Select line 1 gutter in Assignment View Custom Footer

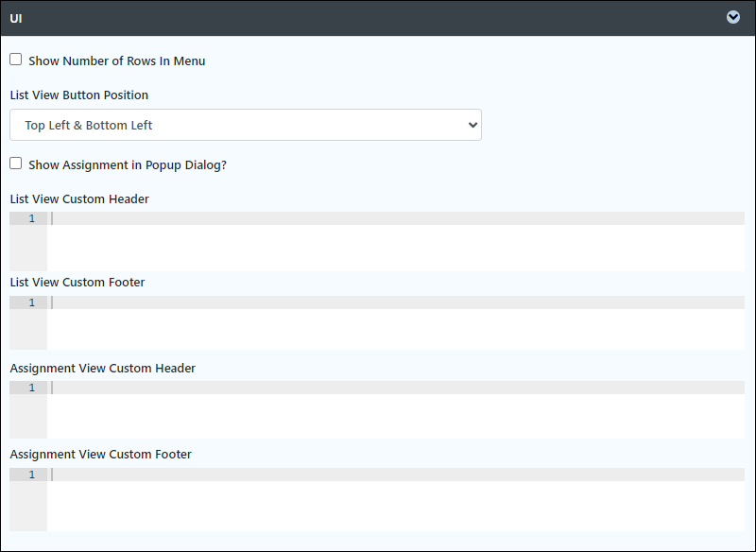click(x=28, y=474)
